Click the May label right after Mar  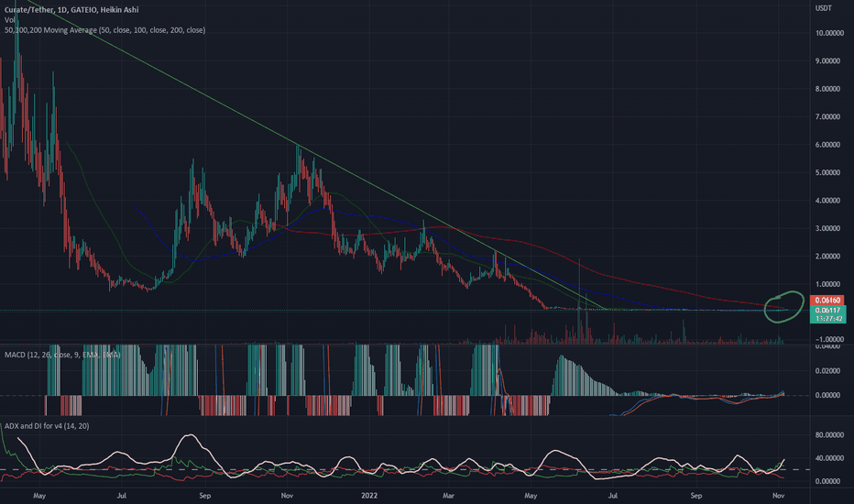pyautogui.click(x=531, y=496)
